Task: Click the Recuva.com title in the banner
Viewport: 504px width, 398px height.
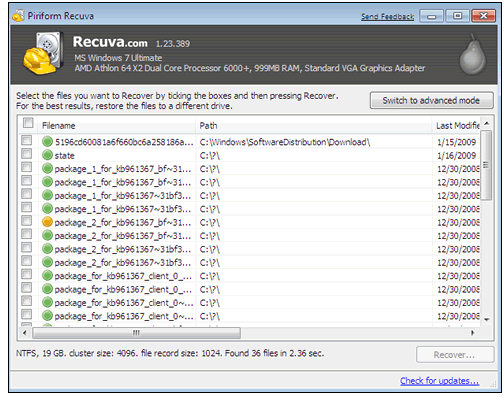Action: (110, 42)
